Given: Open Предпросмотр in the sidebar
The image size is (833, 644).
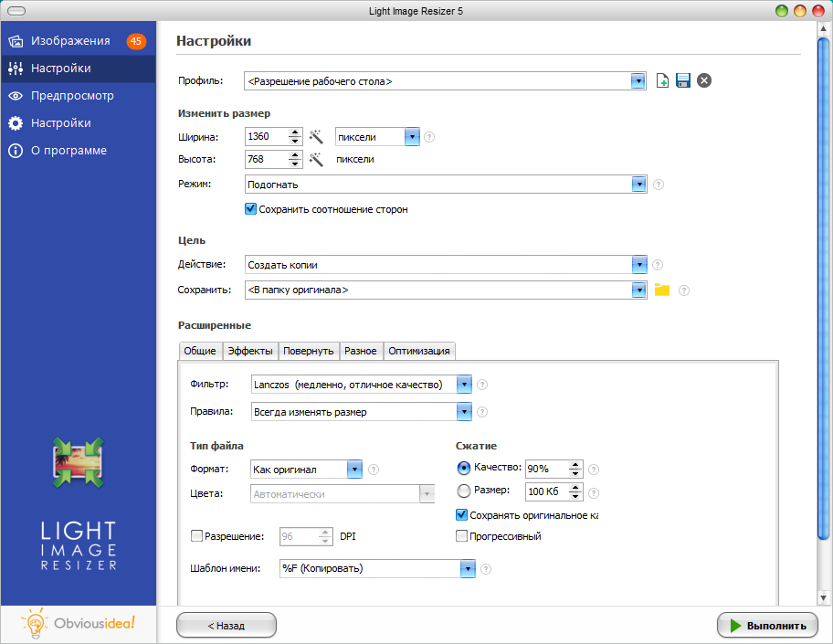Looking at the screenshot, I should (x=72, y=96).
